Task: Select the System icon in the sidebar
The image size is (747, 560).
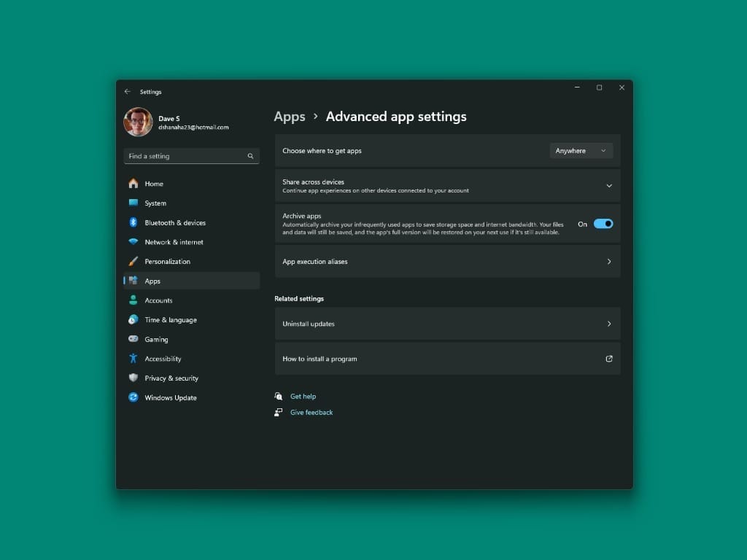Action: coord(134,203)
